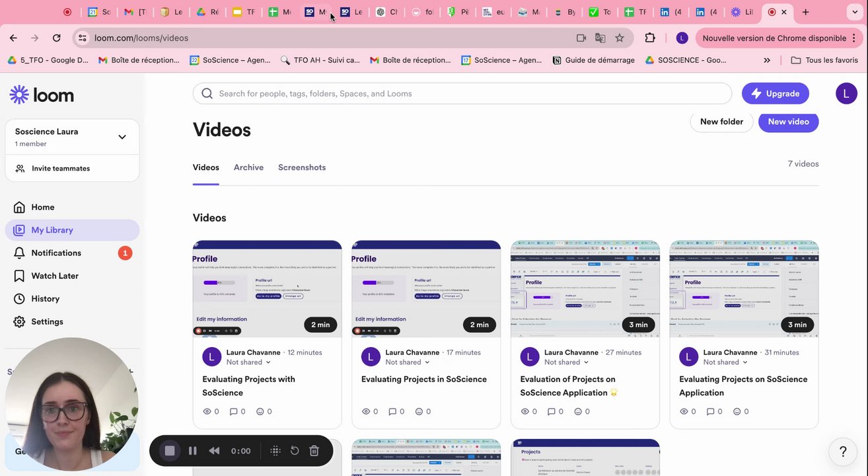Open reactions on Evaluating Projects with SoScience
Image resolution: width=868 pixels, height=476 pixels.
(x=264, y=411)
